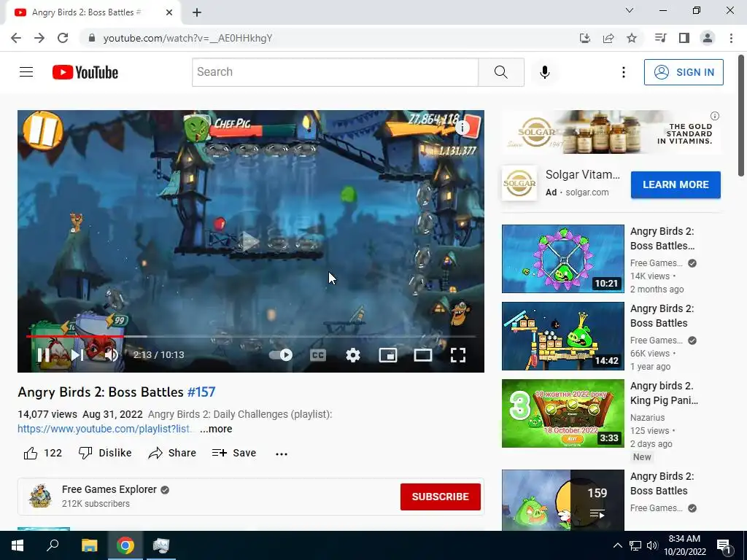Enter full screen mode
The height and width of the screenshot is (560, 747).
click(458, 355)
